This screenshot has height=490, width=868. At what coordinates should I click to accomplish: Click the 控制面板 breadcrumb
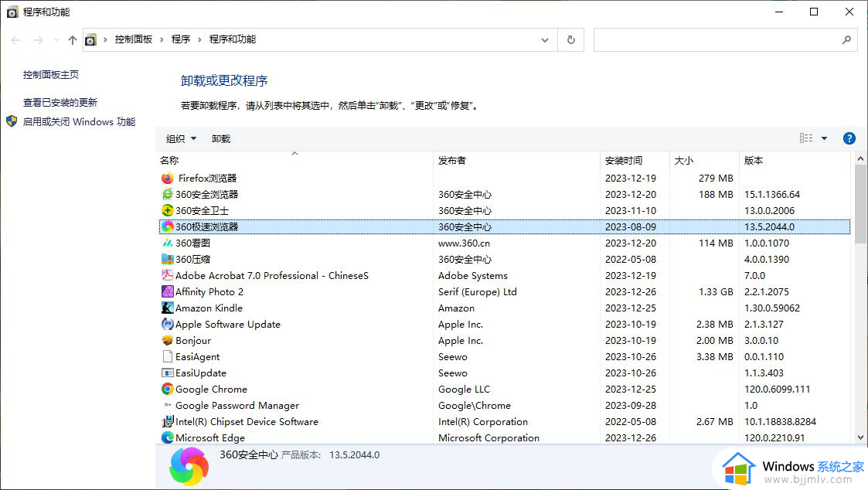click(134, 39)
